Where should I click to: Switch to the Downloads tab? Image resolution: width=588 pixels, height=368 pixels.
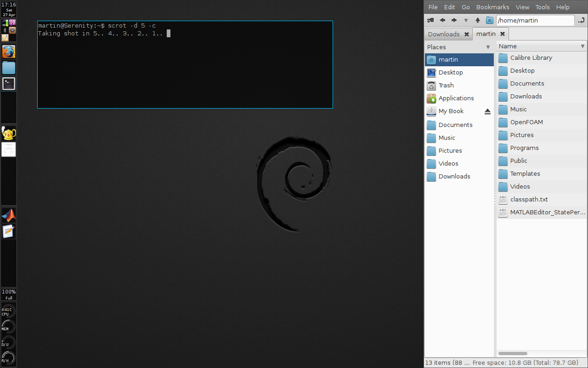[444, 34]
